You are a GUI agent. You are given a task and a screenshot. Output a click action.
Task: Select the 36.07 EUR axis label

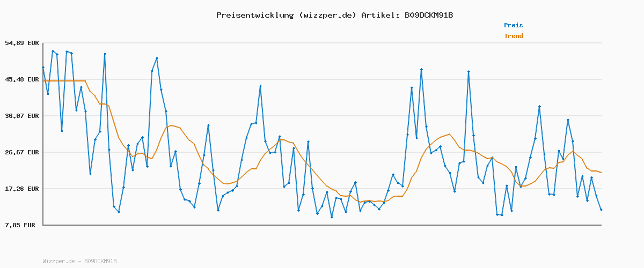click(22, 116)
